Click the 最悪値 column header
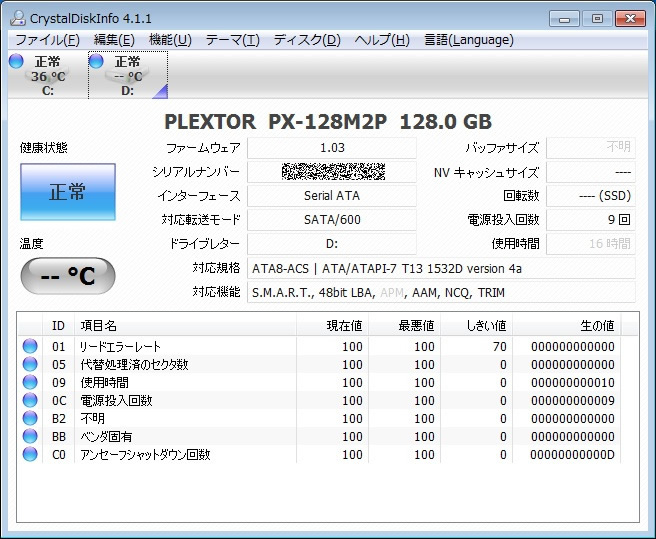The image size is (656, 539). click(x=405, y=326)
